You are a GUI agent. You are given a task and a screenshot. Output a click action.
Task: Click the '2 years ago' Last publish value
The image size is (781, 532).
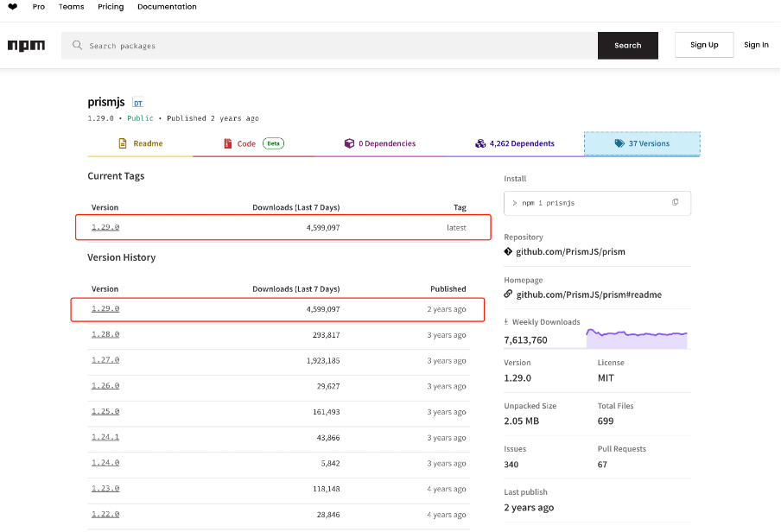pos(529,508)
